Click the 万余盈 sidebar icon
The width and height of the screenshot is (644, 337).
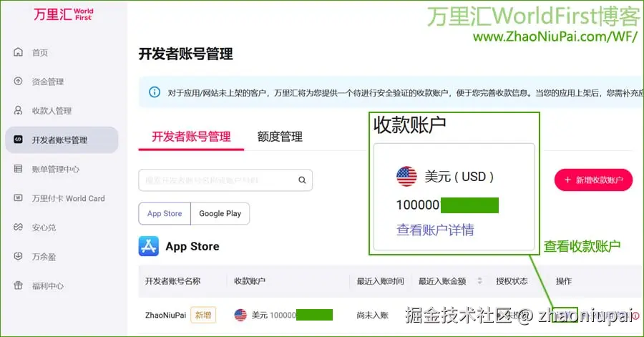(x=18, y=256)
